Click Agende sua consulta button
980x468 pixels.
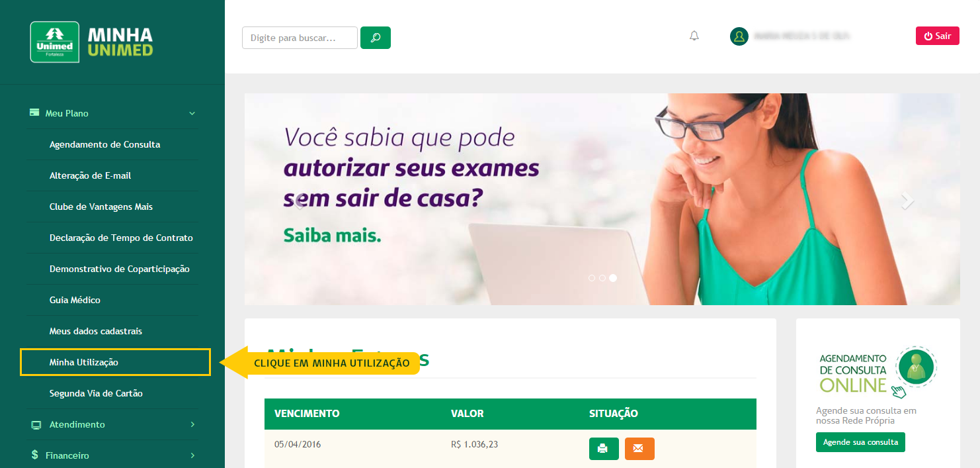pos(860,442)
